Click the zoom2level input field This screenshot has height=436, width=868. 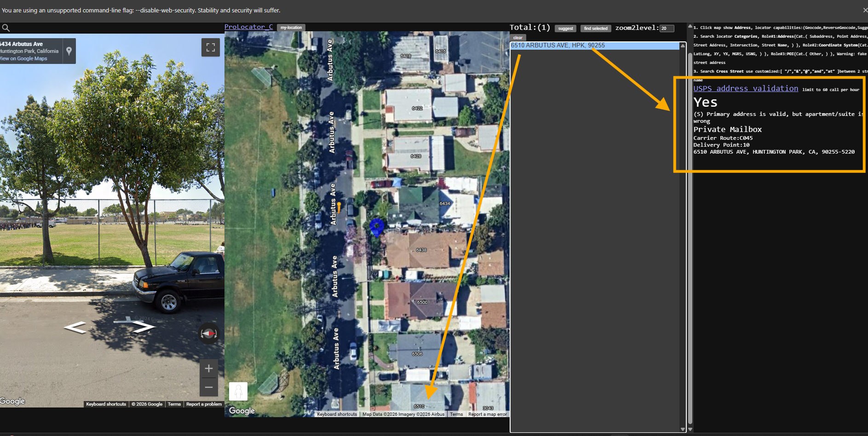coord(667,29)
